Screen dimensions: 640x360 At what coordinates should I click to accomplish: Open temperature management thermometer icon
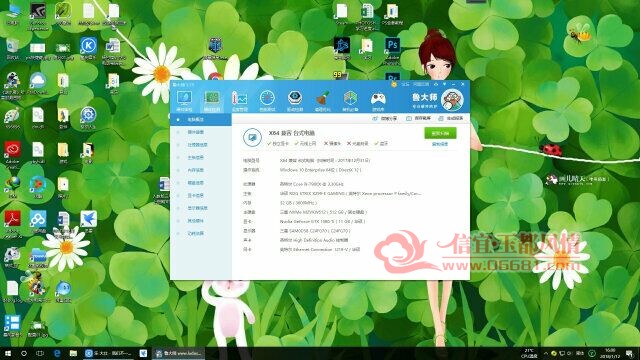point(240,100)
